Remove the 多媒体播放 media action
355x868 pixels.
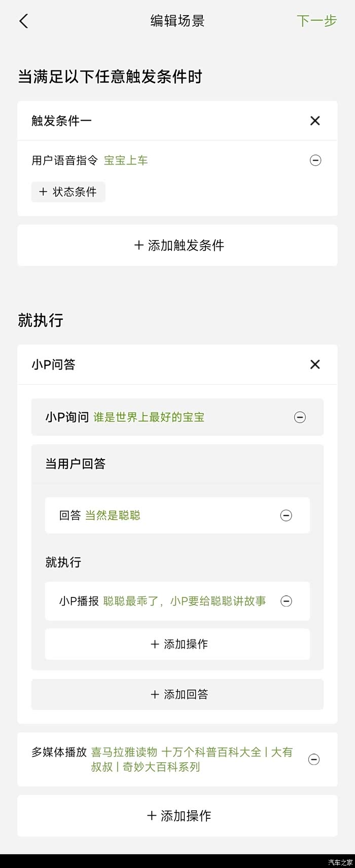coord(314,760)
